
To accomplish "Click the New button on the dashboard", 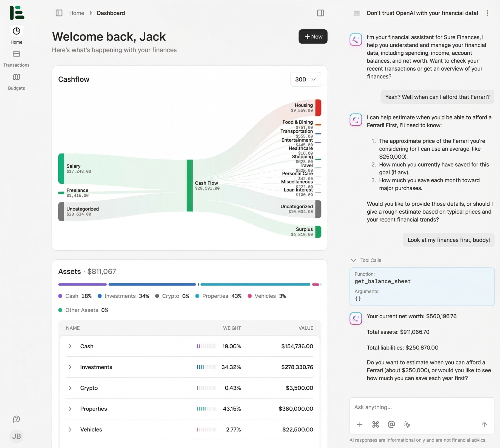I will tap(313, 36).
